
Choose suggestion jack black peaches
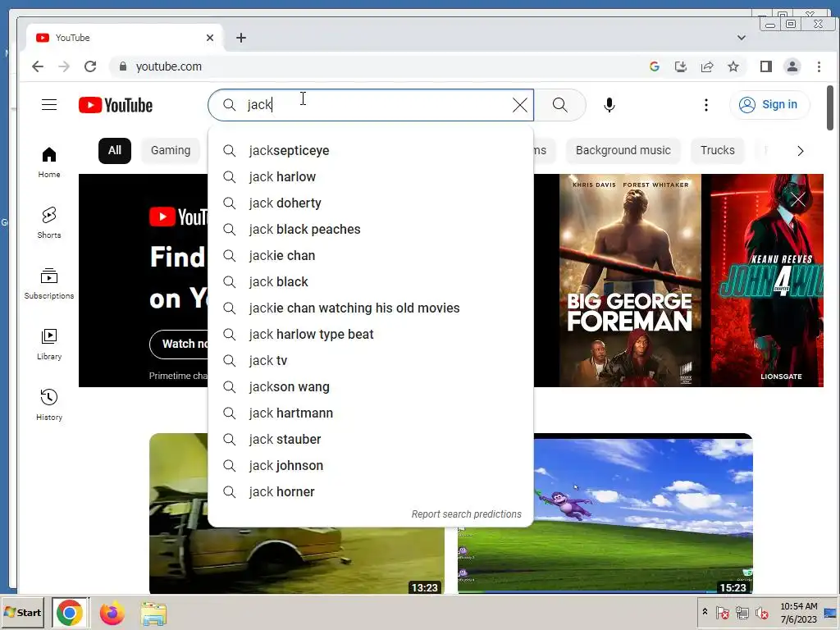(371, 230)
